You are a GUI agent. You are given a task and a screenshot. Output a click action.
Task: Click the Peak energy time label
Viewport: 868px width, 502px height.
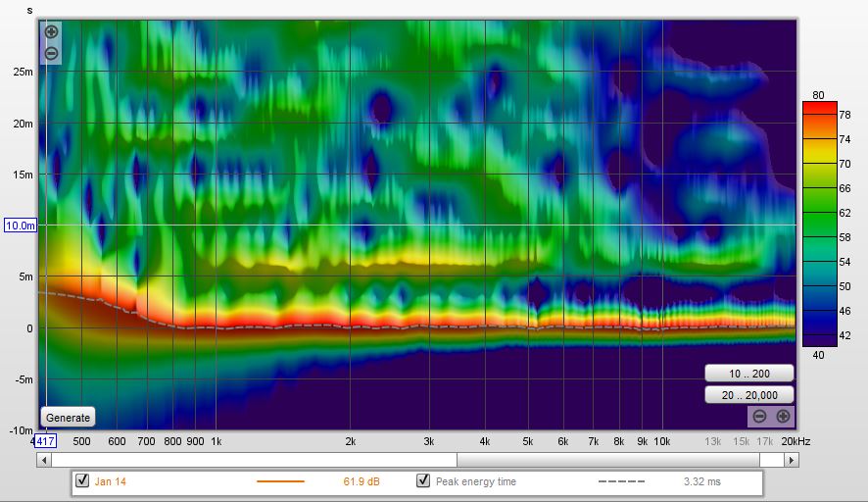point(475,481)
